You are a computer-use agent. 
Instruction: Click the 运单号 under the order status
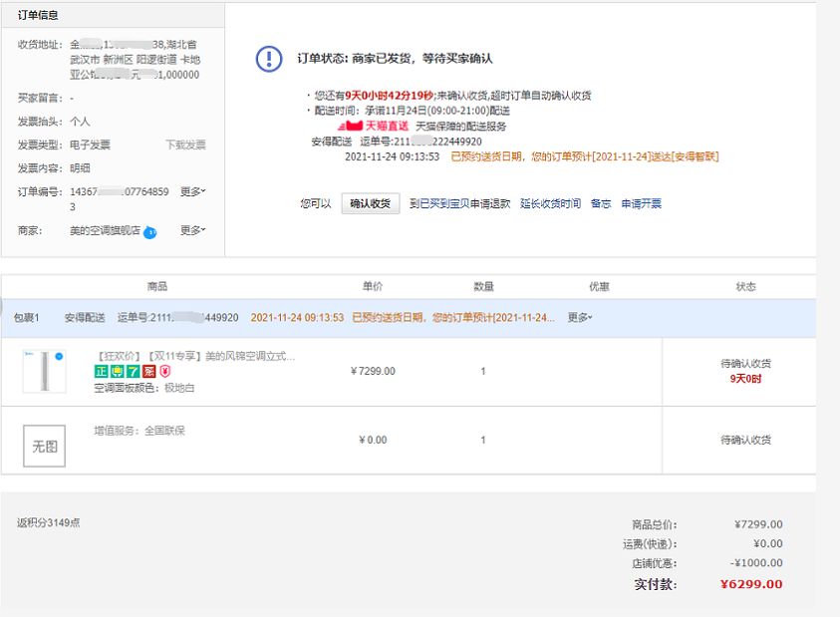[x=420, y=142]
